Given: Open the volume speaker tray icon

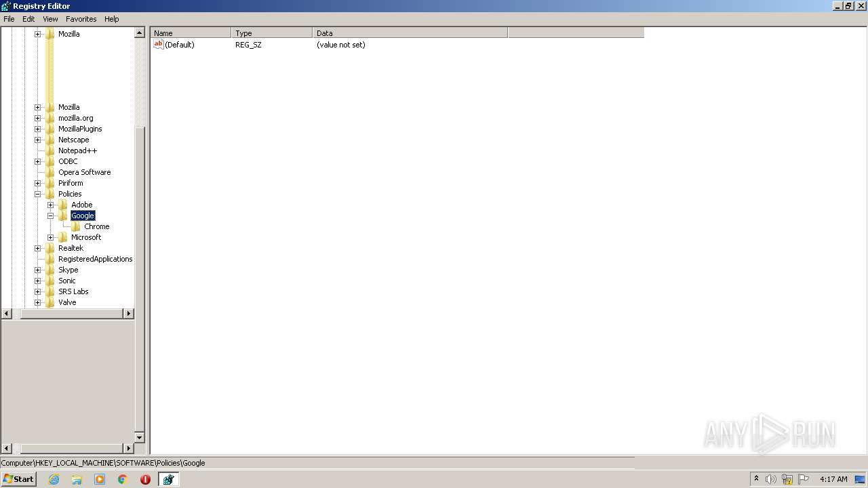Looking at the screenshot, I should pos(771,479).
